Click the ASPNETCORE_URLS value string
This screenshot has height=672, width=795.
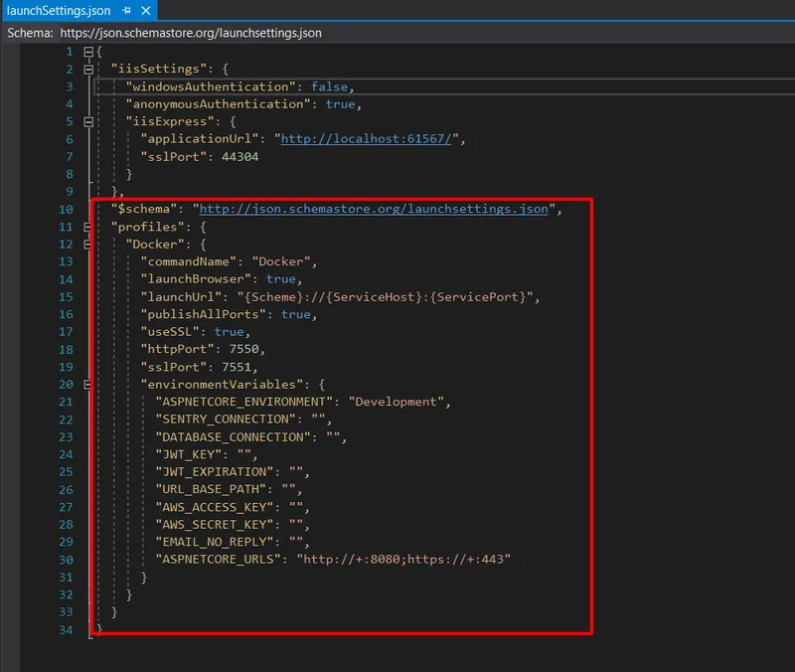[403, 560]
